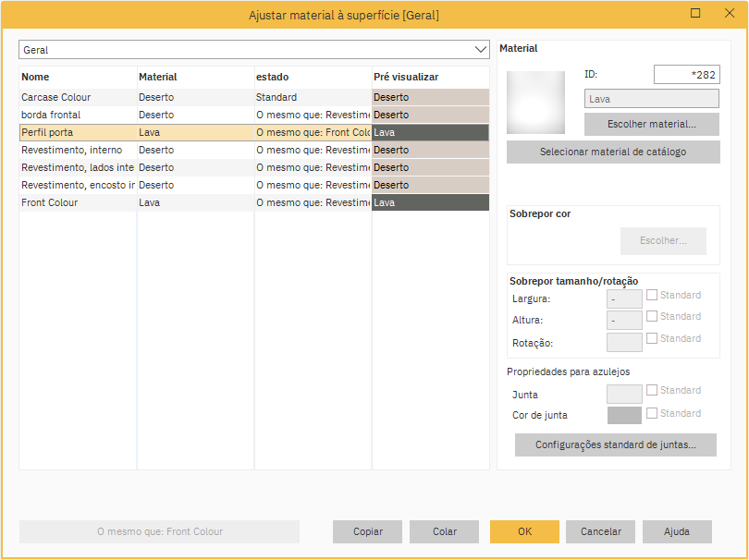
Task: Toggle Standard checkbox for Junta
Action: [652, 391]
